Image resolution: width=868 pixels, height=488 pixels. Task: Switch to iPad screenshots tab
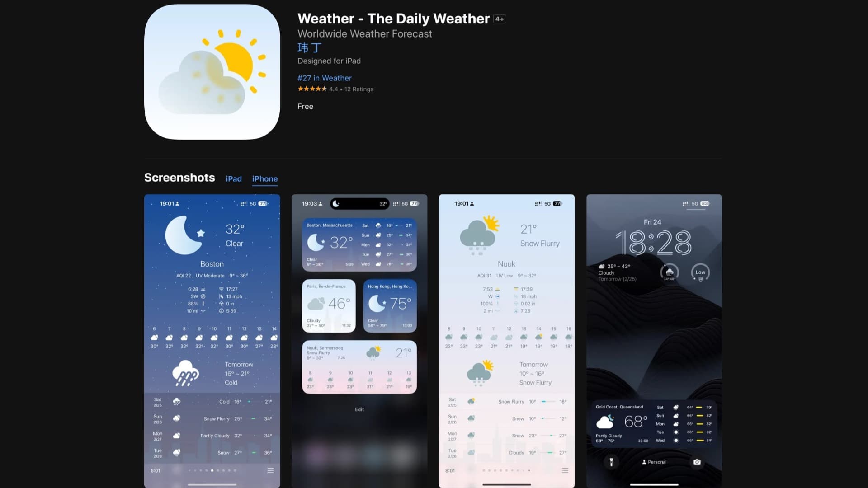[233, 179]
